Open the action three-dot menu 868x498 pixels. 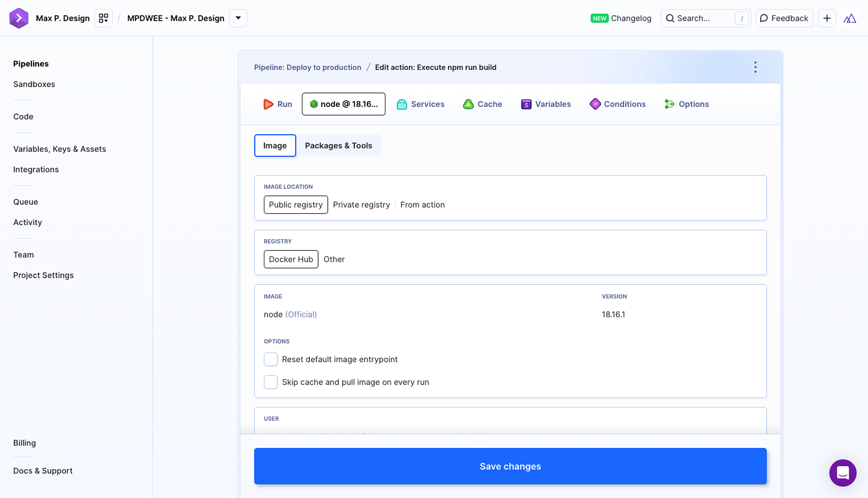755,67
